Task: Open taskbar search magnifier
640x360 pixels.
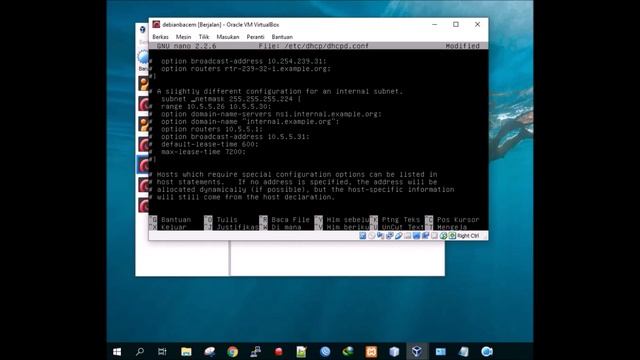Action: point(140,351)
